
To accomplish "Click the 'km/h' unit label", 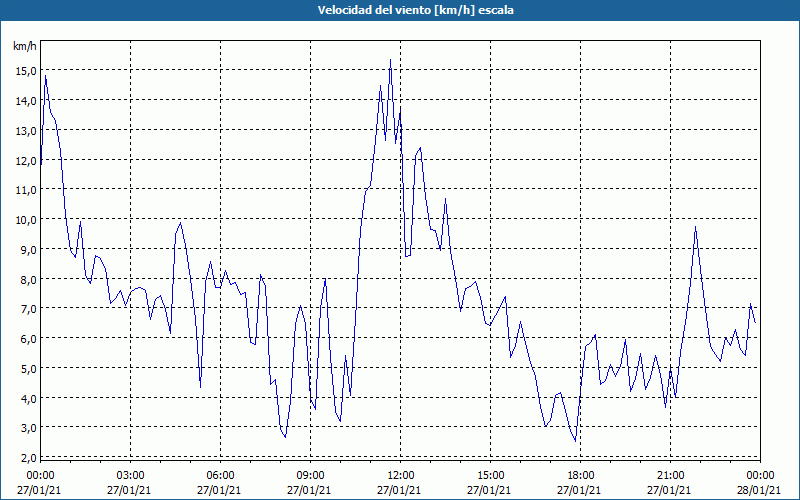I will [25, 46].
